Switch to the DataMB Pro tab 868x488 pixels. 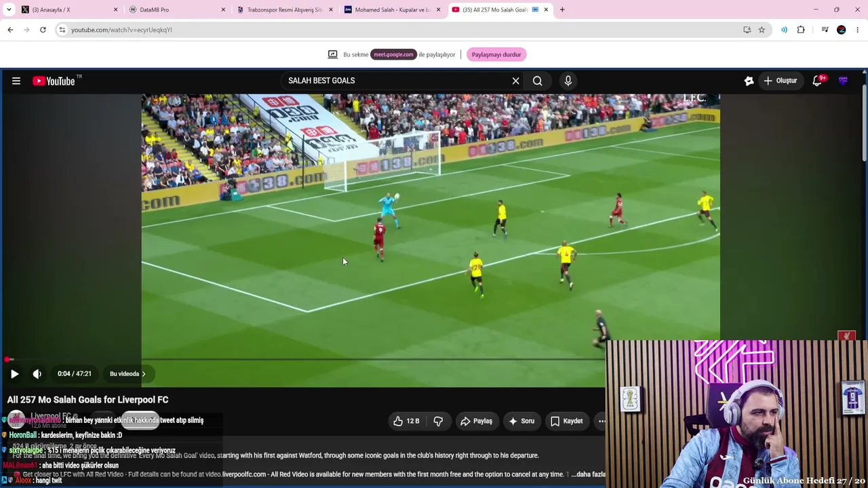point(176,9)
